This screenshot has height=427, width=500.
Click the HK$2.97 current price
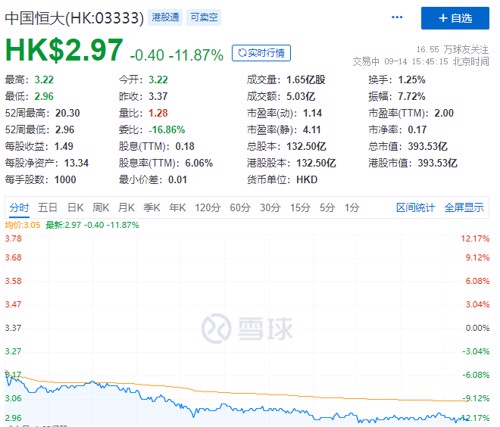(x=64, y=50)
